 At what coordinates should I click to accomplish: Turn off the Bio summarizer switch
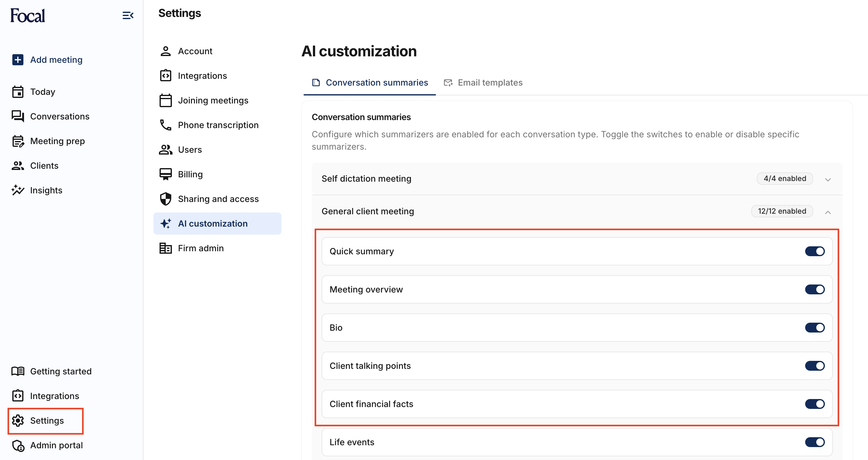[x=814, y=328]
